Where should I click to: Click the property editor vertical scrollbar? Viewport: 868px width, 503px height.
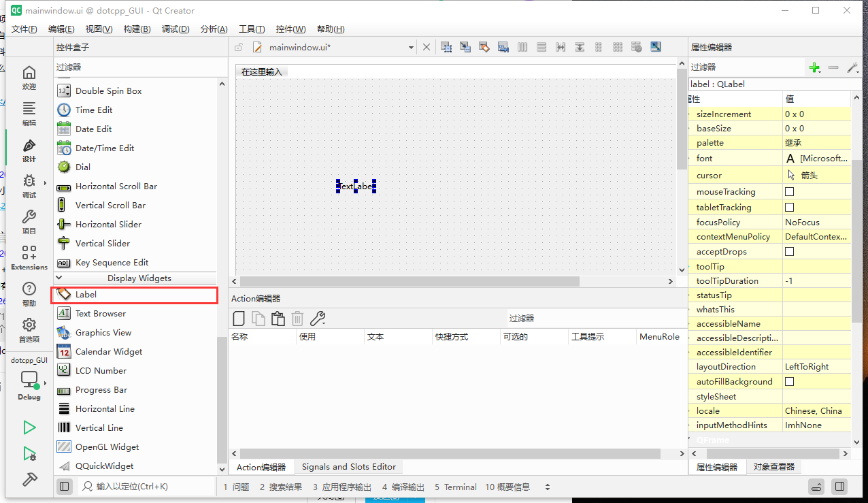(856, 240)
